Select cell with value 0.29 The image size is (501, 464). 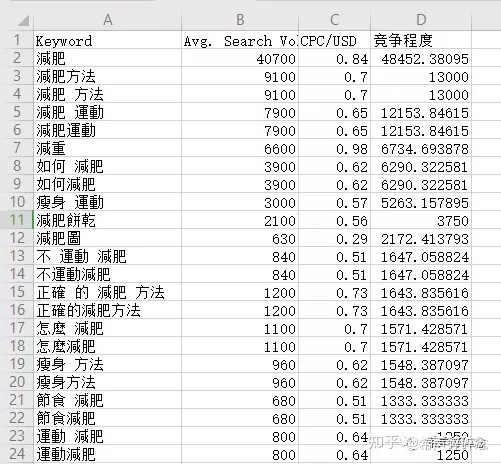click(x=334, y=238)
